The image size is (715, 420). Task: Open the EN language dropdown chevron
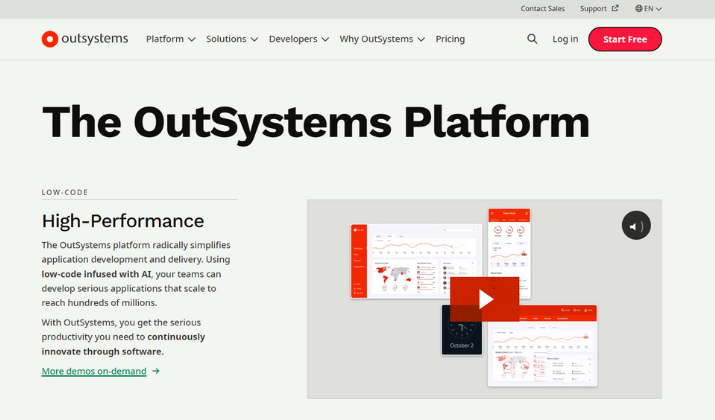click(658, 9)
